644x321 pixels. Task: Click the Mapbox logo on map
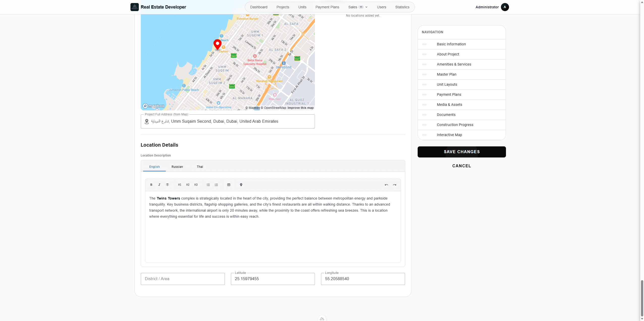tap(153, 106)
